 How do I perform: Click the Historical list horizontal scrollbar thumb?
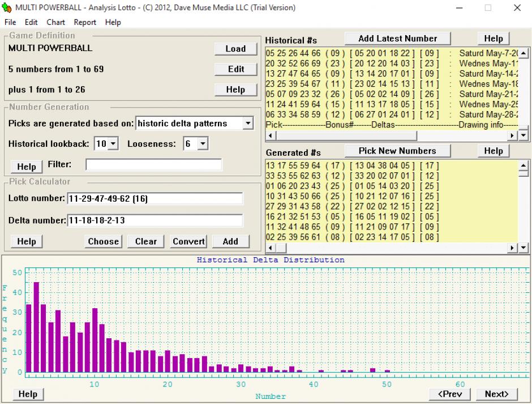pyautogui.click(x=346, y=135)
